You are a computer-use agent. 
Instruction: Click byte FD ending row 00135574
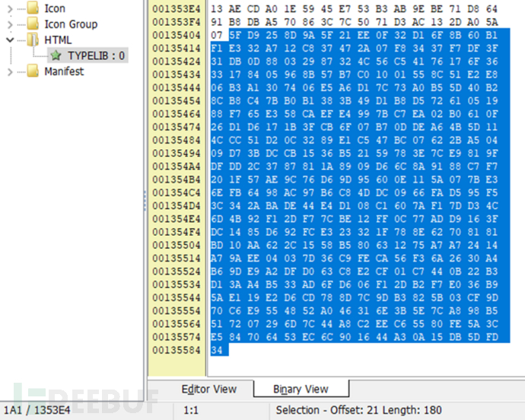click(x=492, y=337)
